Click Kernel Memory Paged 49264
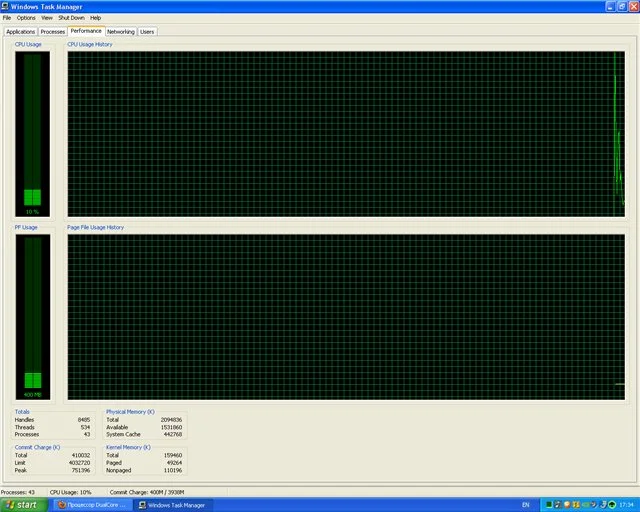Image resolution: width=640 pixels, height=512 pixels. coord(175,463)
